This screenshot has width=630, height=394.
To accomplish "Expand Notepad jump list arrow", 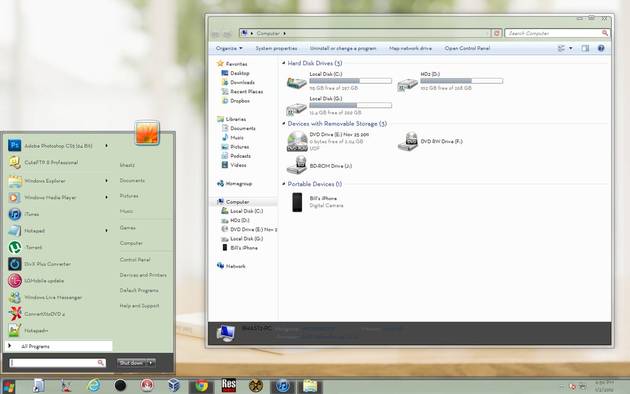I will [106, 231].
